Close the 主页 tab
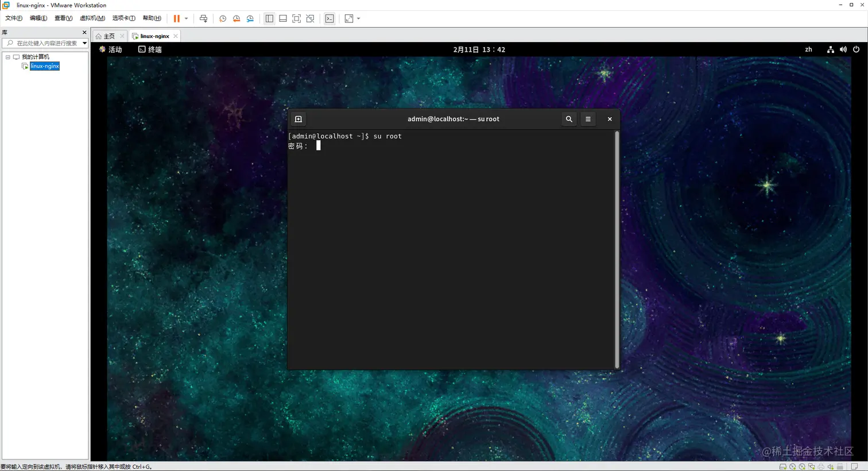868x471 pixels. pos(122,36)
